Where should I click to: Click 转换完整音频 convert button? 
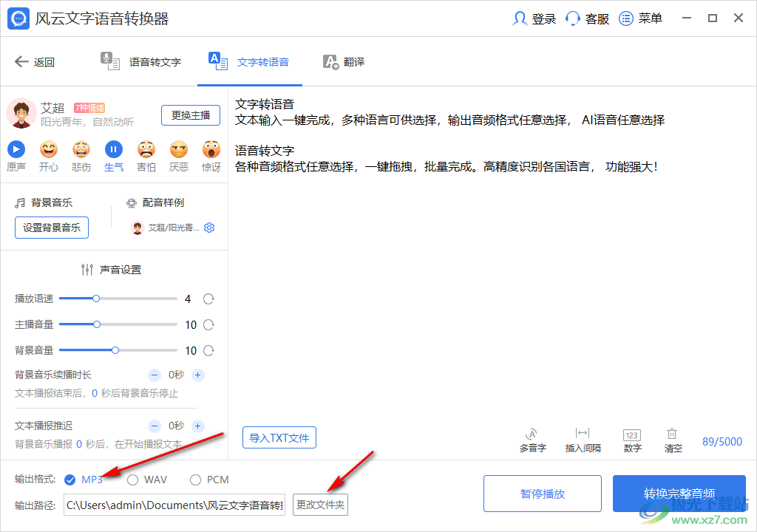(x=679, y=494)
